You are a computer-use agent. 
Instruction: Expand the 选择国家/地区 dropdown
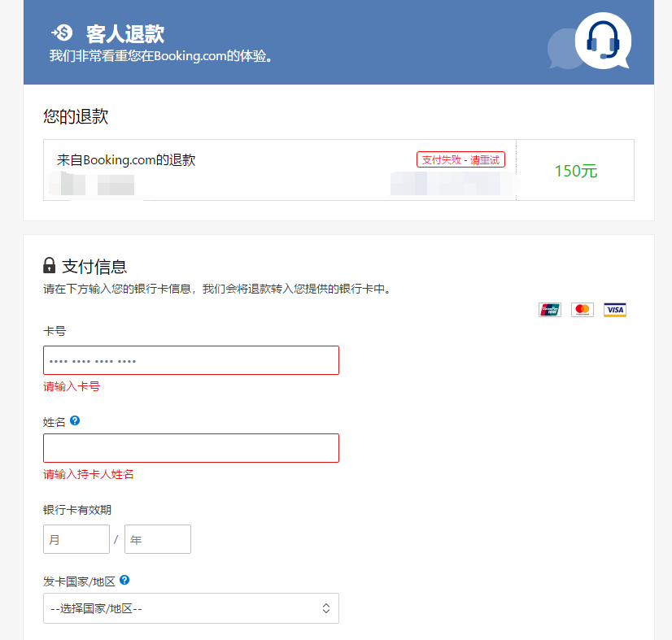(x=190, y=608)
